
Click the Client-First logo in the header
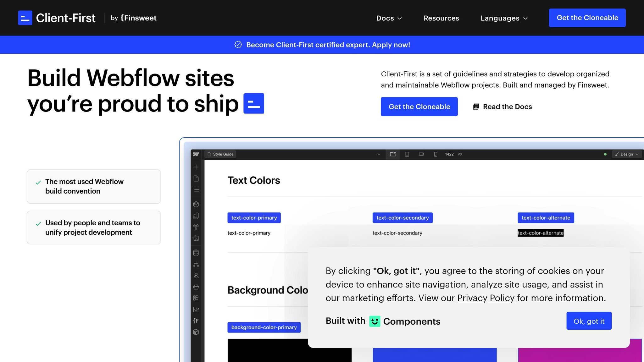coord(57,18)
